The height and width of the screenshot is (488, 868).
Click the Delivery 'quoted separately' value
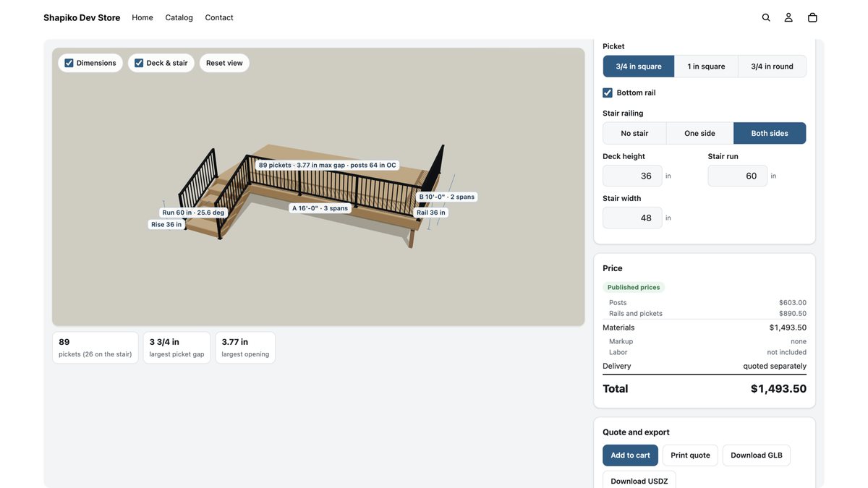(x=775, y=366)
